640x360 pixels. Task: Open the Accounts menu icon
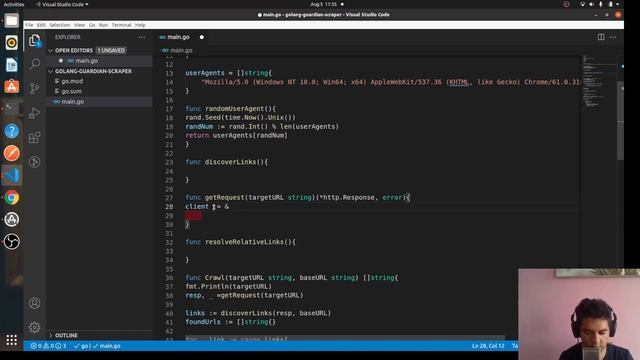(35, 303)
